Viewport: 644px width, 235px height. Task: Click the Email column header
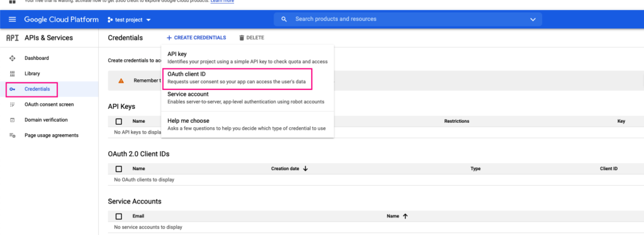click(x=138, y=216)
